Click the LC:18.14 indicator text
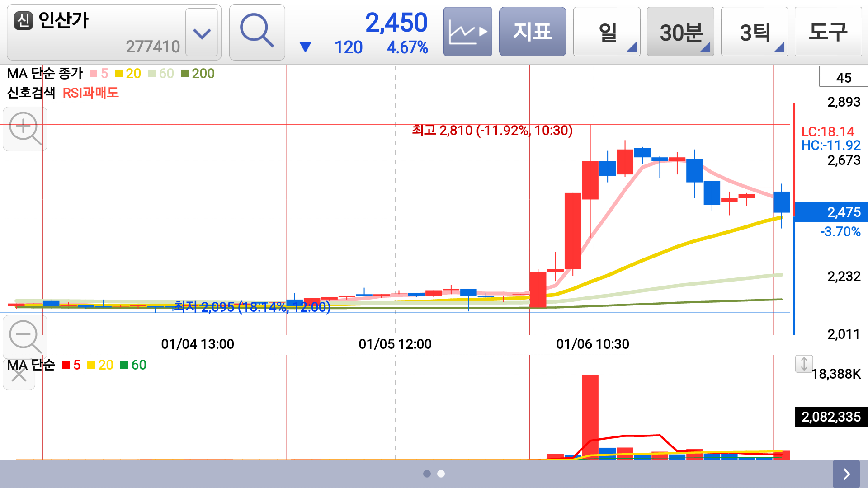Viewport: 868px width, 488px height. [x=828, y=131]
